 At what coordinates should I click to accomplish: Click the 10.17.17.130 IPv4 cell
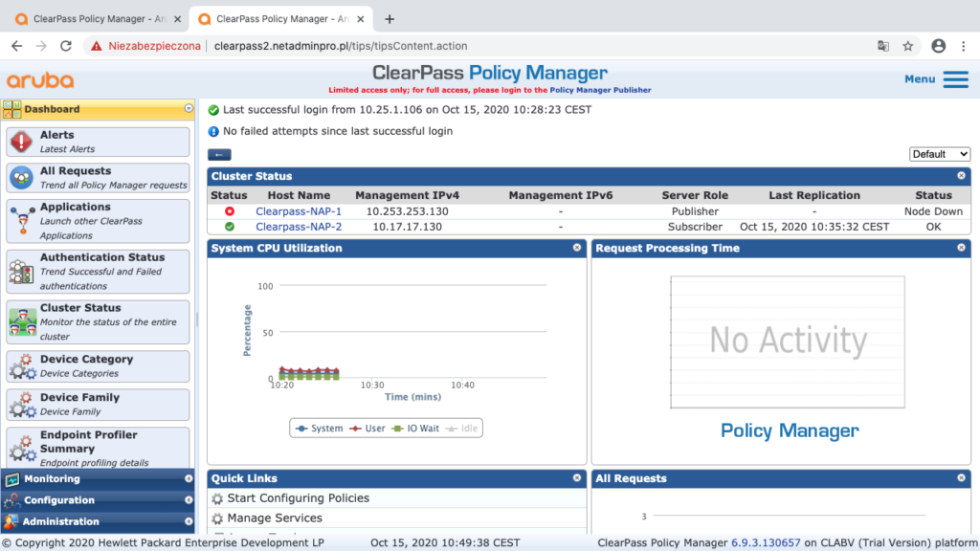(x=408, y=227)
